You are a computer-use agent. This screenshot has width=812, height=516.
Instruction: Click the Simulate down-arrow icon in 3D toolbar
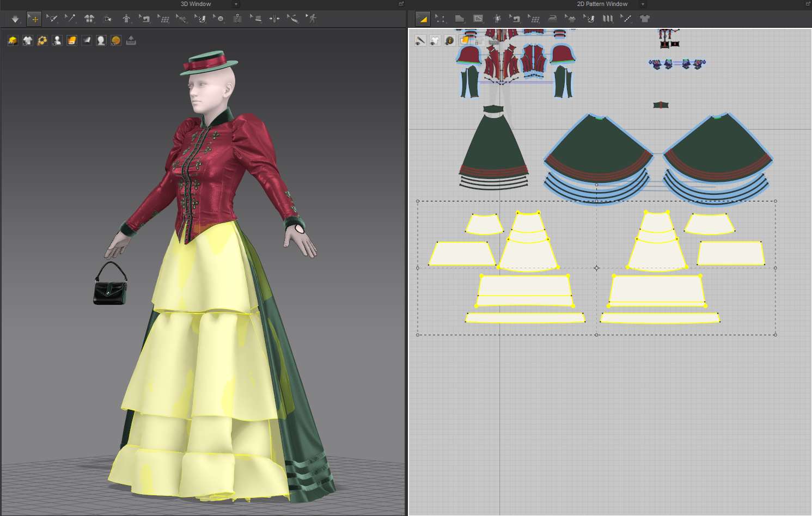(15, 19)
